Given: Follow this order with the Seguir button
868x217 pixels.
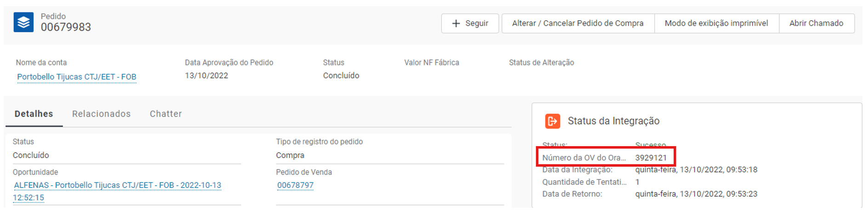Looking at the screenshot, I should [470, 23].
